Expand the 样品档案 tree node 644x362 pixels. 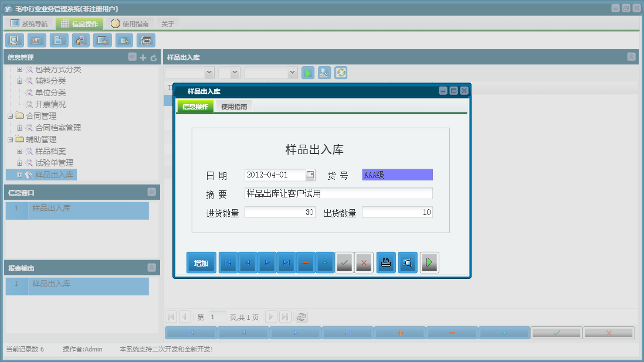click(x=19, y=151)
